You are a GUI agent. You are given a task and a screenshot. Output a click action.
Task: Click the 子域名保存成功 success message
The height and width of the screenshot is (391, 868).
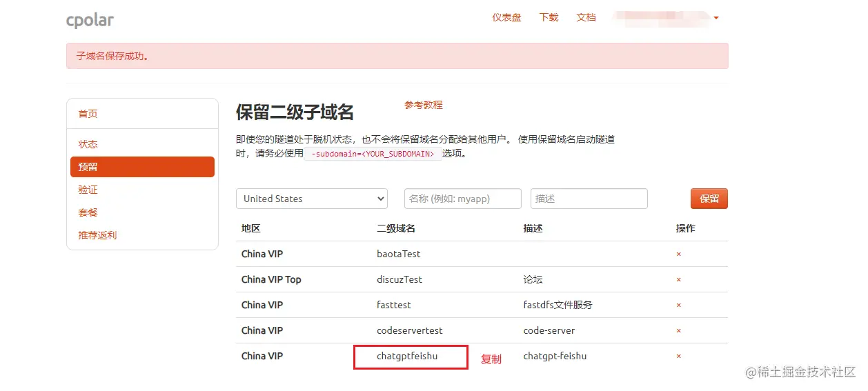pyautogui.click(x=113, y=56)
